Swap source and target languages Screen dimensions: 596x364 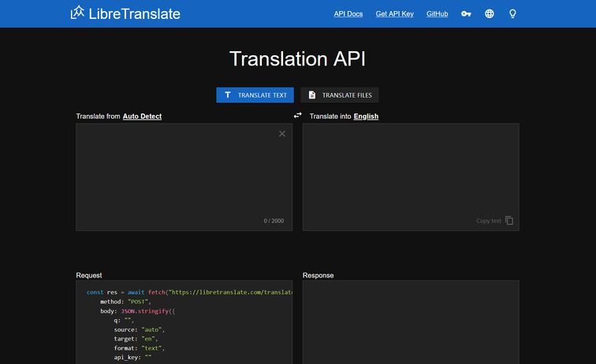298,115
